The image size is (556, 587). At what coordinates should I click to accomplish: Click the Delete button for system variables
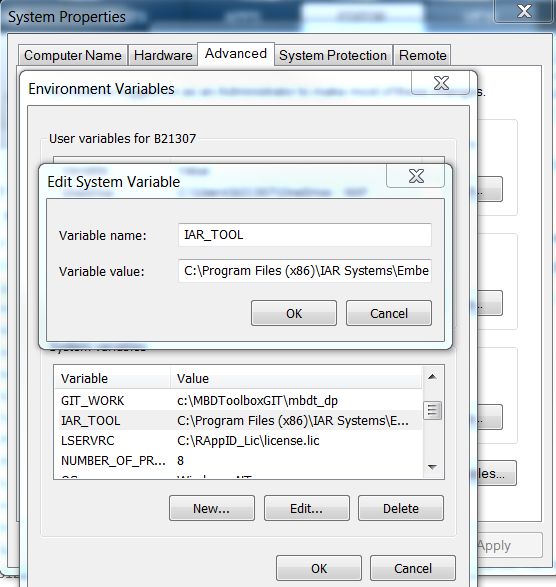tap(401, 508)
